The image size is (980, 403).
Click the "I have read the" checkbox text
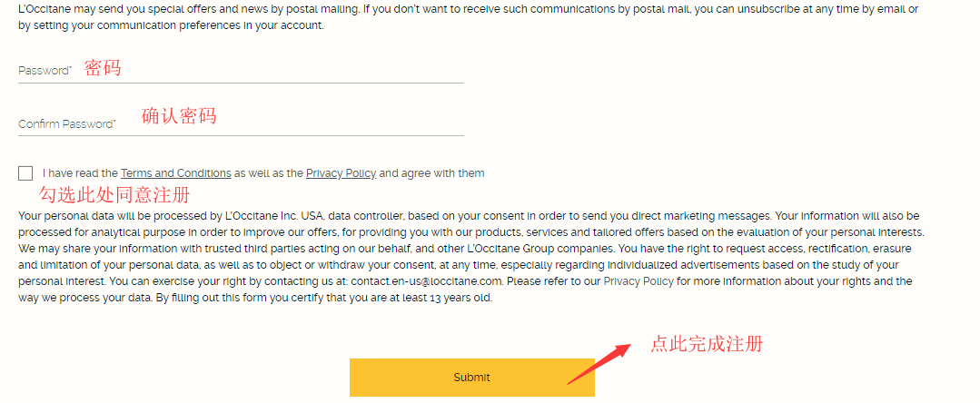(x=80, y=173)
